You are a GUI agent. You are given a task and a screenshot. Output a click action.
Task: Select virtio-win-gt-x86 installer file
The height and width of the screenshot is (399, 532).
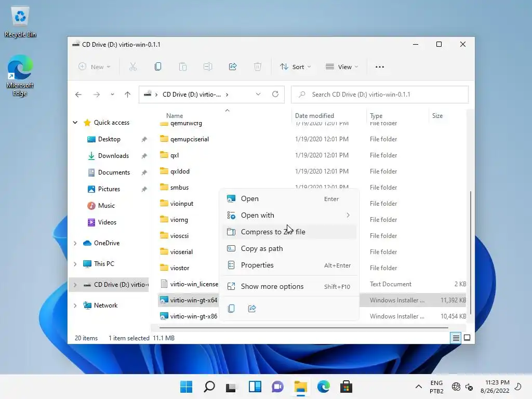(193, 316)
